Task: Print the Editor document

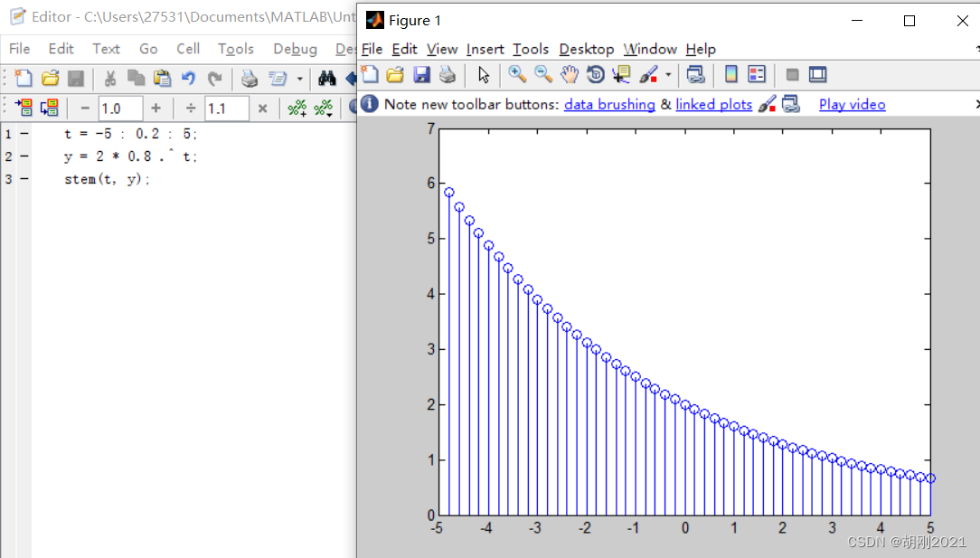Action: pos(250,78)
